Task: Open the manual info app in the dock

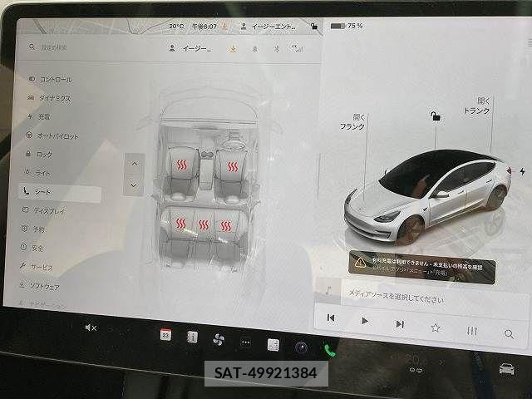Action: point(192,337)
